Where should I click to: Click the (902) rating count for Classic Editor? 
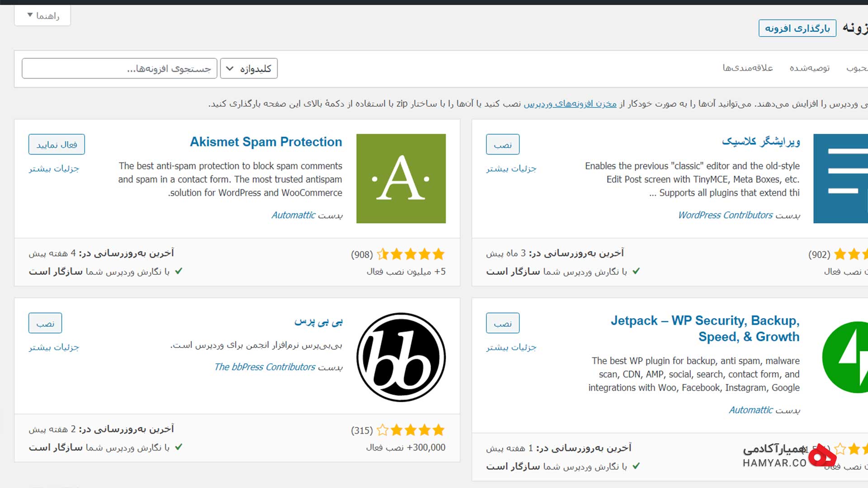(x=820, y=254)
